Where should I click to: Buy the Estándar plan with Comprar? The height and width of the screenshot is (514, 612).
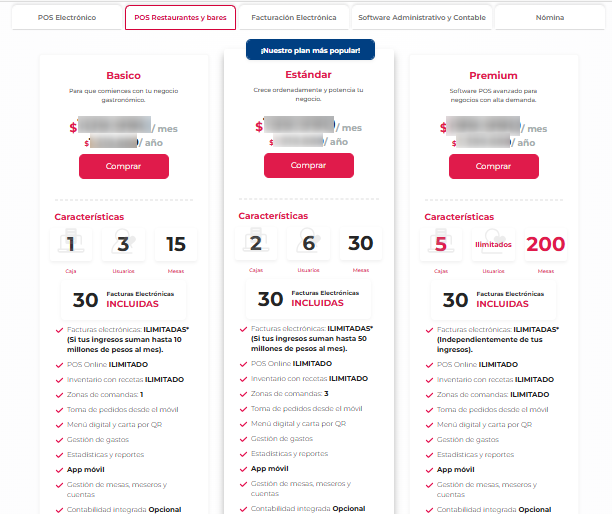coord(309,165)
